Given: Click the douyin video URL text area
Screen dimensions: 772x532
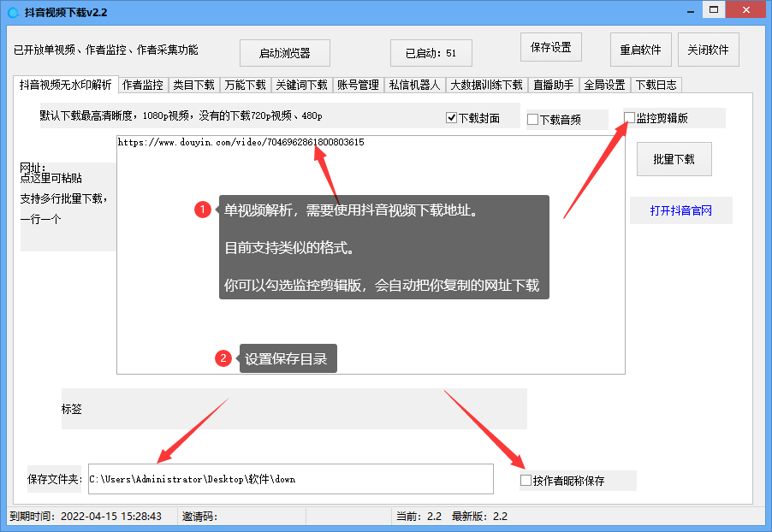Looking at the screenshot, I should [x=371, y=255].
